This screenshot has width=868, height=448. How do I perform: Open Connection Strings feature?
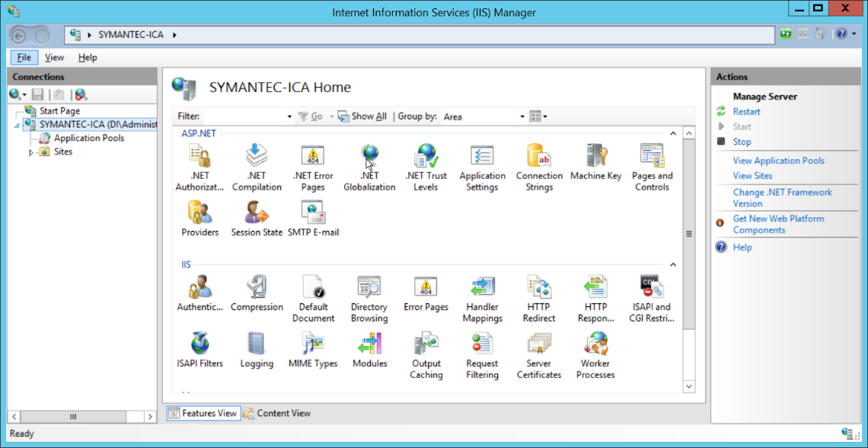pyautogui.click(x=539, y=158)
